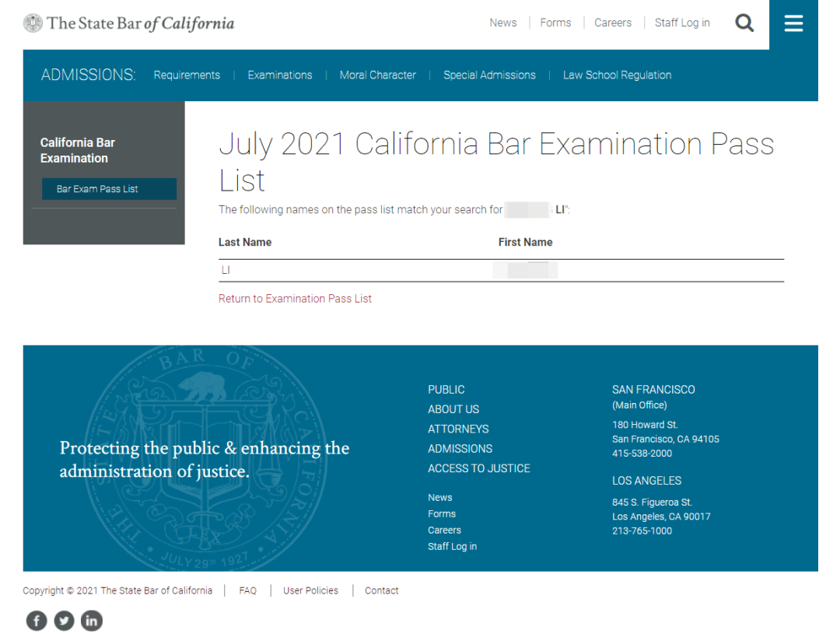840x634 pixels.
Task: Click Forms in the footer
Action: [x=442, y=513]
